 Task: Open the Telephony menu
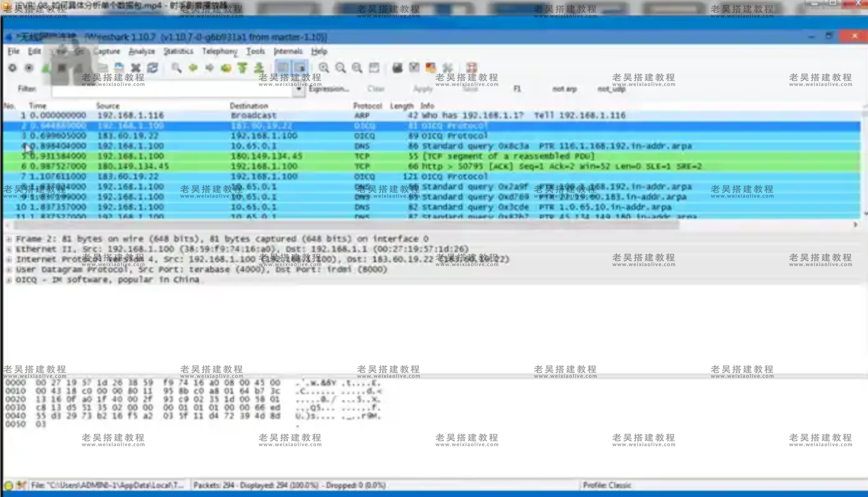(220, 51)
